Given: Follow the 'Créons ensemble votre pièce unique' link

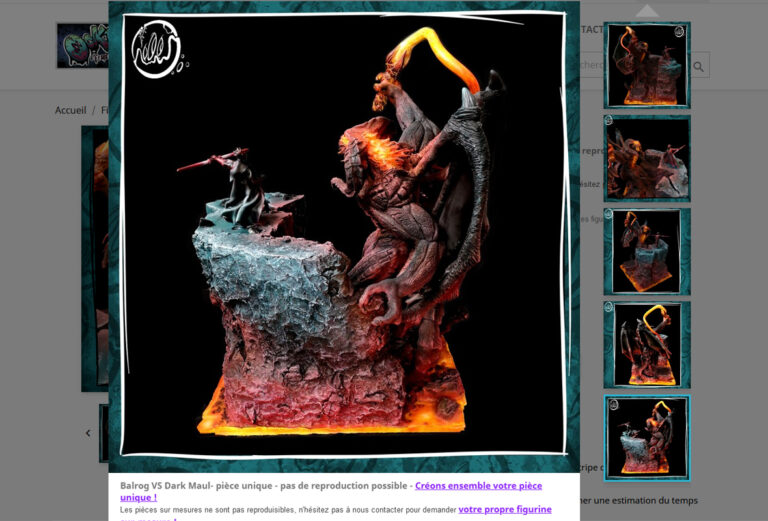Looking at the screenshot, I should (478, 485).
